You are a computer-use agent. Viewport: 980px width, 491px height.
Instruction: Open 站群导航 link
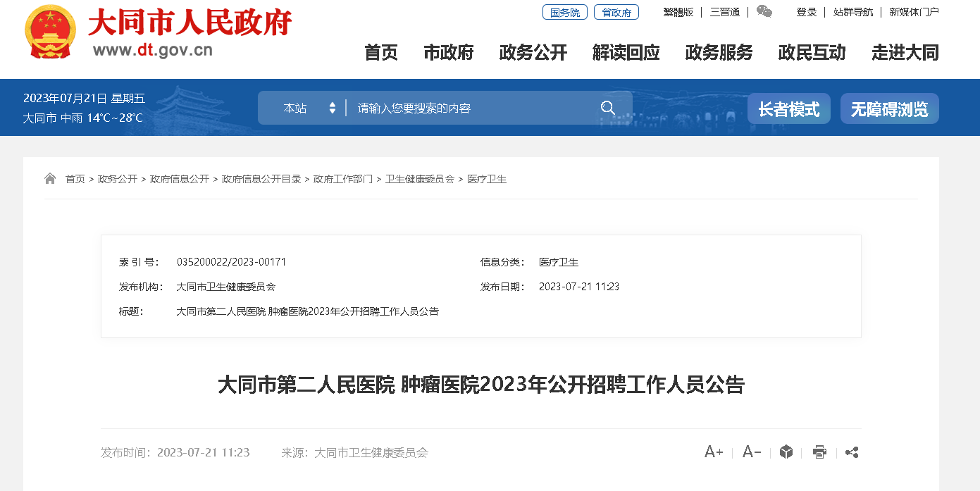853,12
